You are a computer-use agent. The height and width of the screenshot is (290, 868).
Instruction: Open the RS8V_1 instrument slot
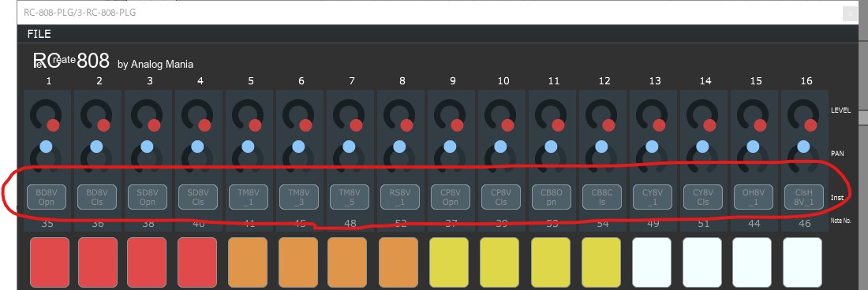pos(400,197)
